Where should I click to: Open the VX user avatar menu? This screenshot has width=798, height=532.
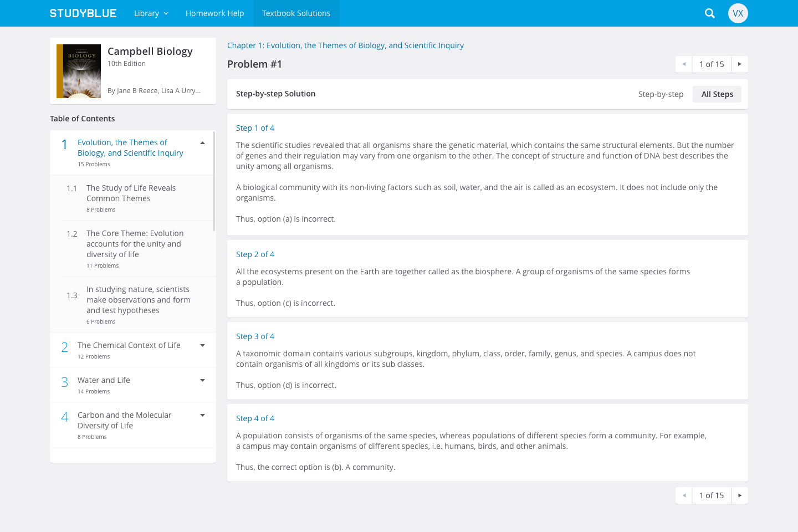tap(738, 13)
